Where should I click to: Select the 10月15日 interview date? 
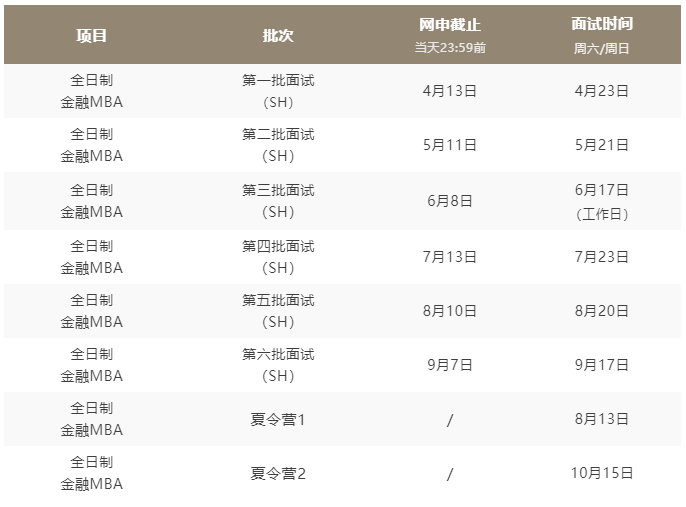click(x=602, y=474)
